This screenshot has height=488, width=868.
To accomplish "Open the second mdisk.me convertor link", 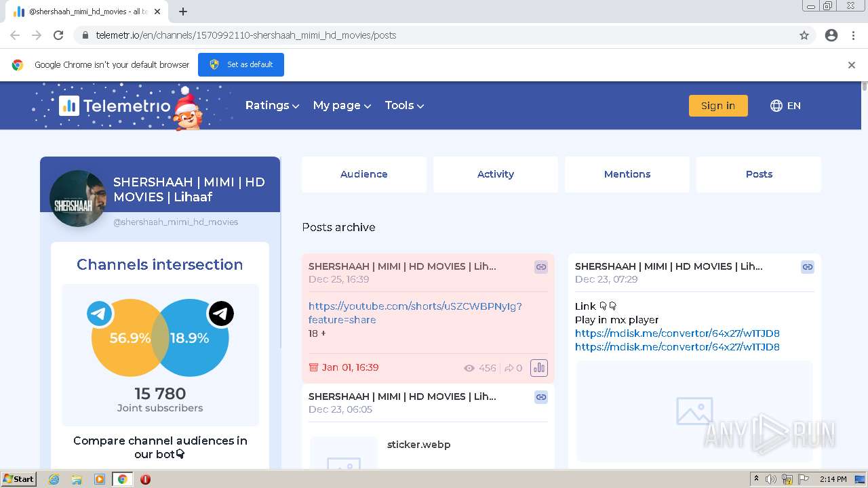I will 677,347.
